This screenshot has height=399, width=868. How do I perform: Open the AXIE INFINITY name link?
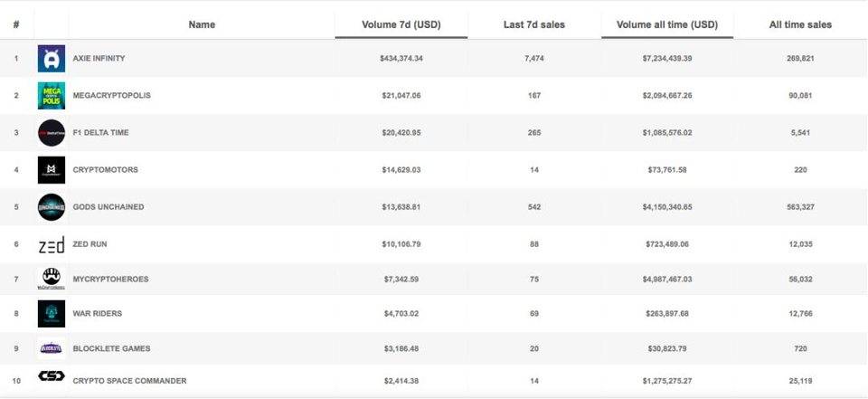click(99, 59)
